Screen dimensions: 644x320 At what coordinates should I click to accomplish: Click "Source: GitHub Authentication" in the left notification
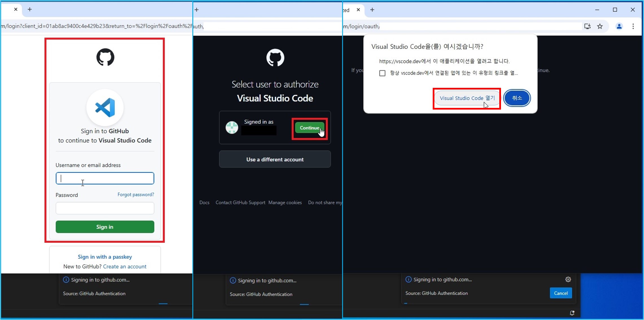point(94,293)
